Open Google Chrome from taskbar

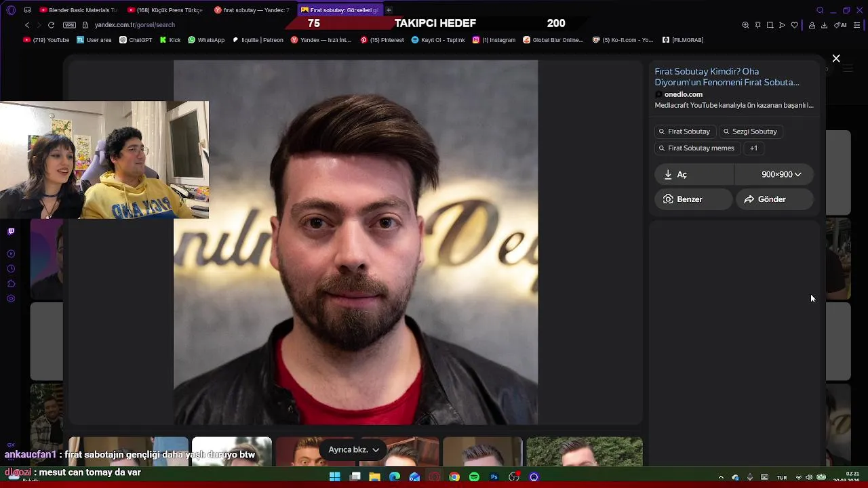coord(454,477)
